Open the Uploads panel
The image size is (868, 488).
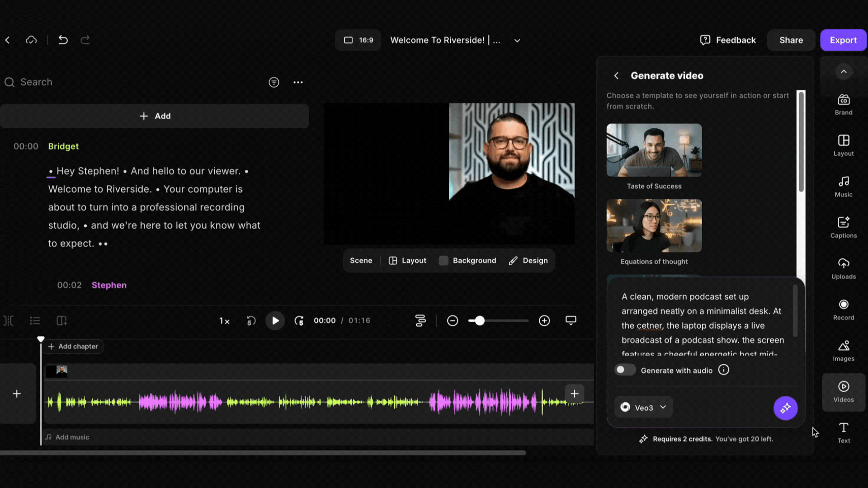point(843,268)
